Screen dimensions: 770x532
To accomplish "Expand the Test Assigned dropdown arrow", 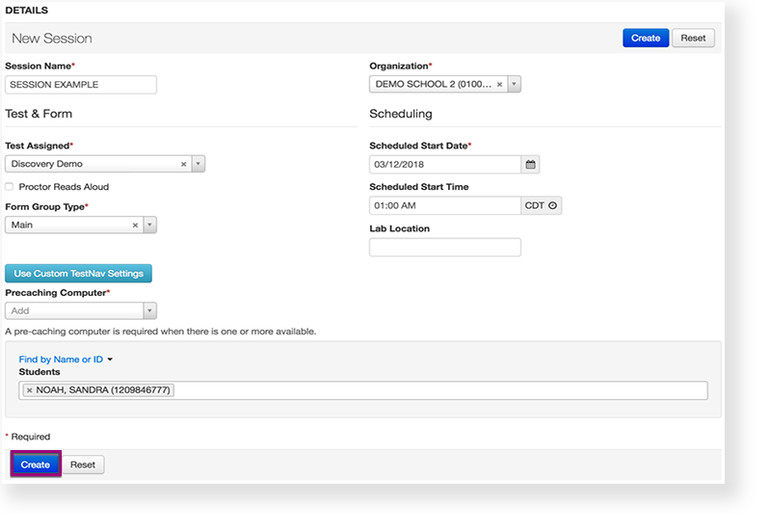I will (199, 165).
